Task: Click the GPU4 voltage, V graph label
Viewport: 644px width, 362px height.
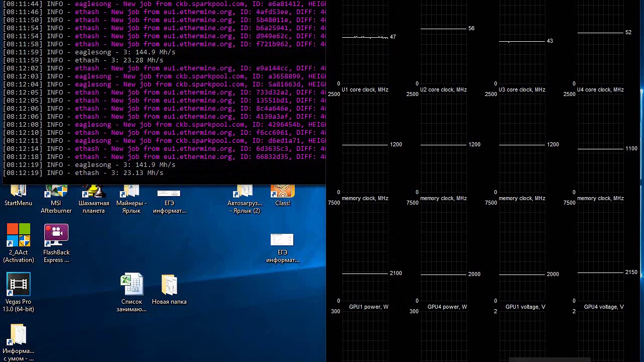Action: tap(604, 307)
